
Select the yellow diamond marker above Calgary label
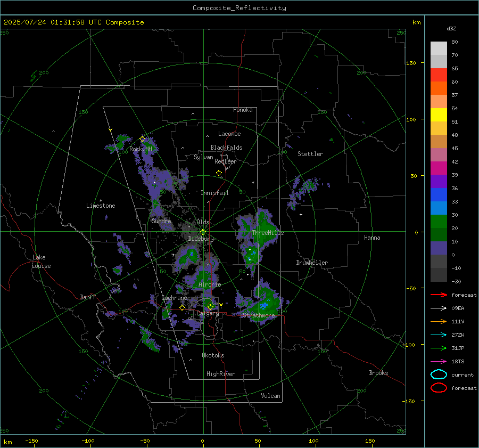pyautogui.click(x=210, y=307)
